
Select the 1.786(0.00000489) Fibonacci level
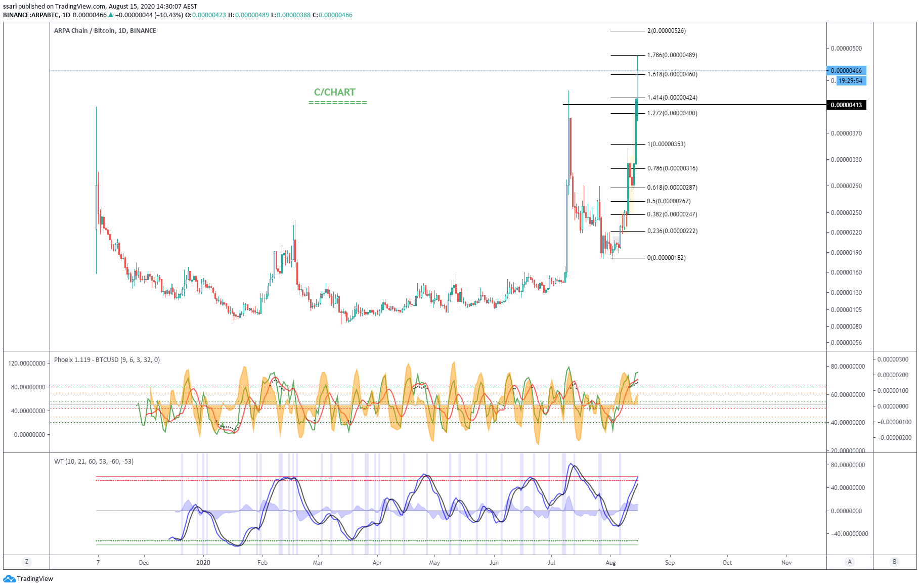click(672, 55)
